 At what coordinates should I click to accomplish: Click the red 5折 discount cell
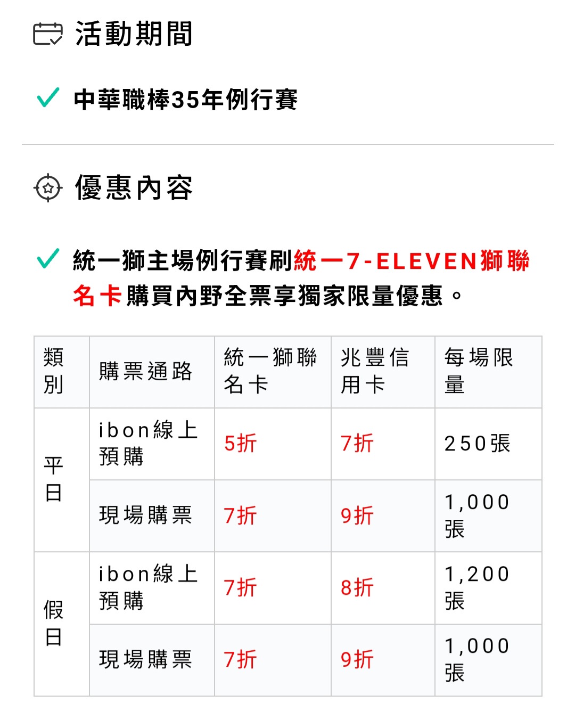[x=273, y=444]
